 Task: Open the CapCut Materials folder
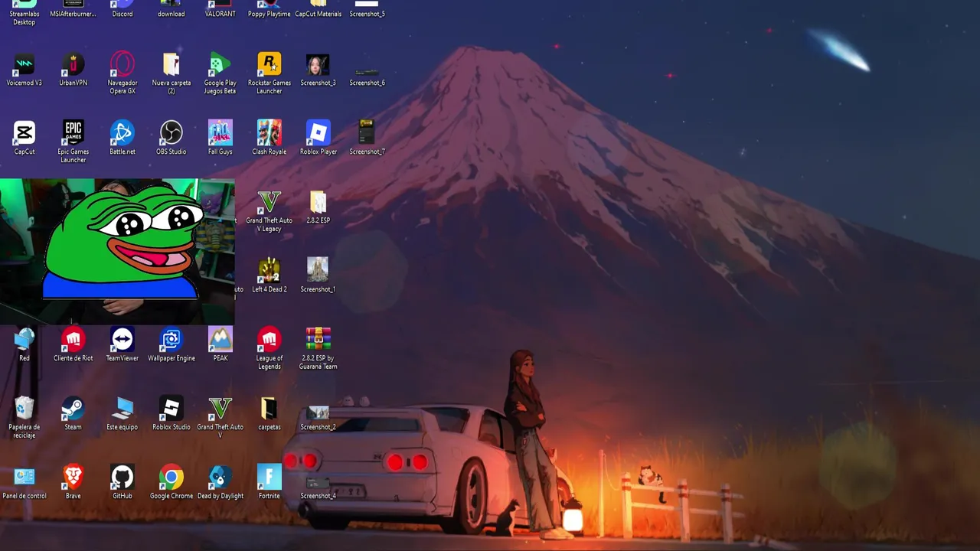click(318, 9)
